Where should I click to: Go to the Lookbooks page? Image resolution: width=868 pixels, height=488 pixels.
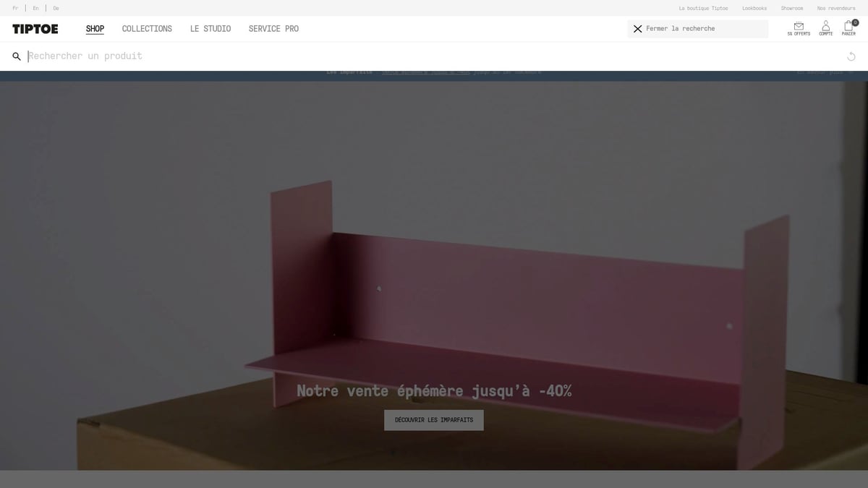point(754,9)
